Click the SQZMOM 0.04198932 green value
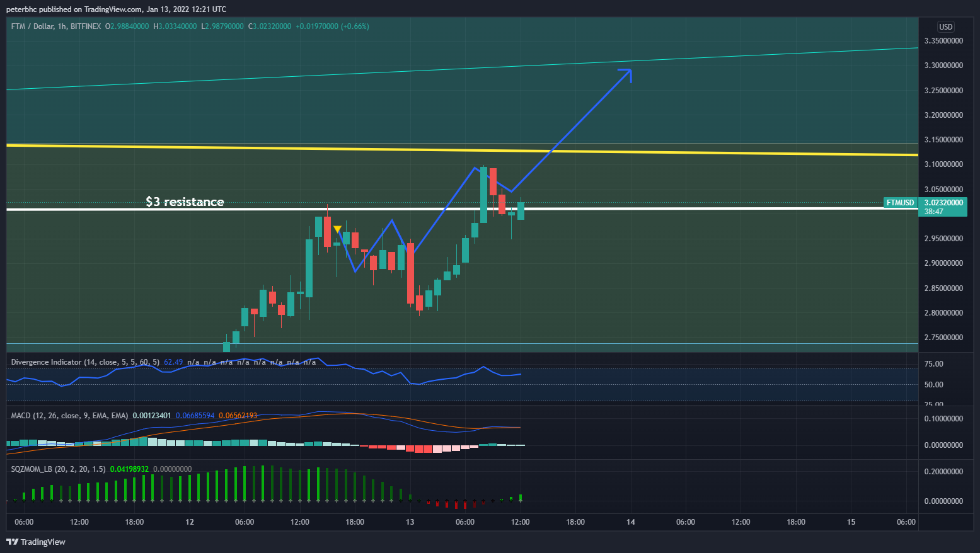The width and height of the screenshot is (980, 553). point(129,469)
